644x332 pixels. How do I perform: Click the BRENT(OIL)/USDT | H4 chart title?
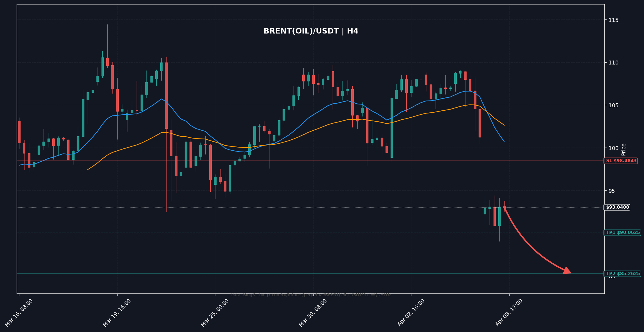click(311, 31)
